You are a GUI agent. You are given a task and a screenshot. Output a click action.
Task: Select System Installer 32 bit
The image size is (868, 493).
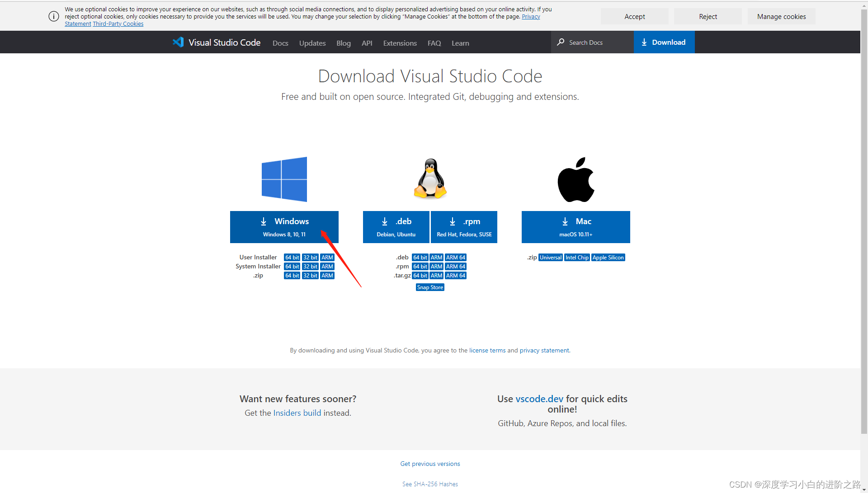[310, 267]
